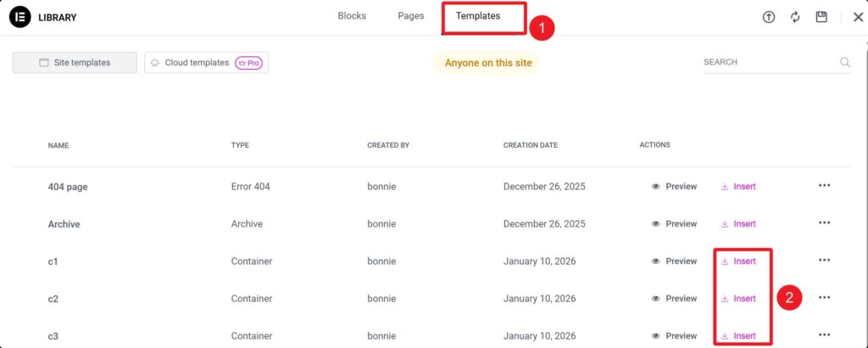Viewport: 868px width, 348px height.
Task: Select the Templates tab
Action: [x=478, y=16]
